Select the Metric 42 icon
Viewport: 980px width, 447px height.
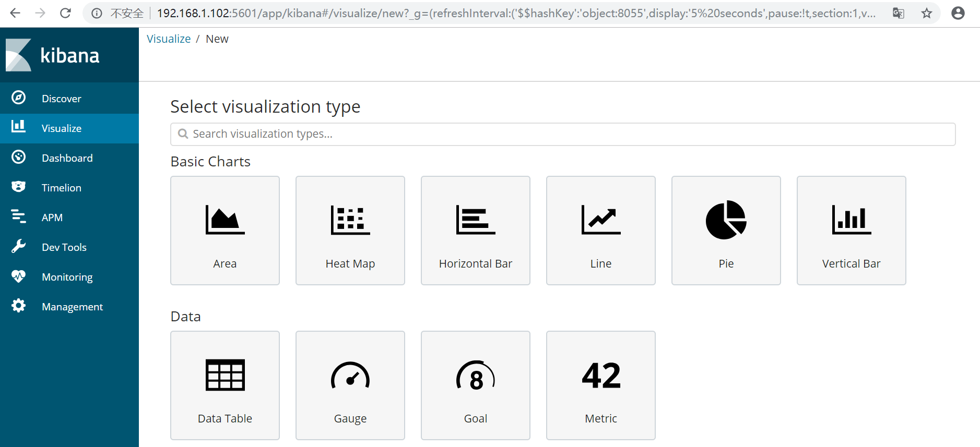pyautogui.click(x=601, y=375)
